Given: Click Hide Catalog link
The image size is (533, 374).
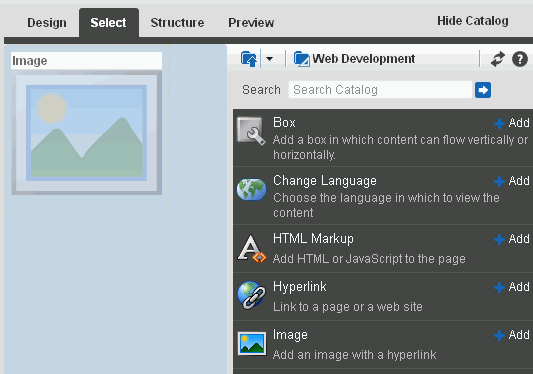Looking at the screenshot, I should tap(472, 21).
